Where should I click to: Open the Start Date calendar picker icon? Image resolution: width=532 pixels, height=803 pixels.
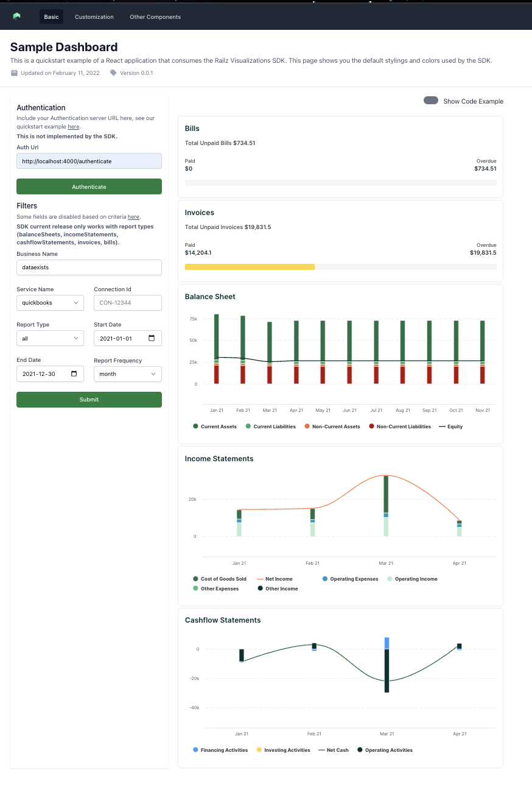[x=152, y=338]
